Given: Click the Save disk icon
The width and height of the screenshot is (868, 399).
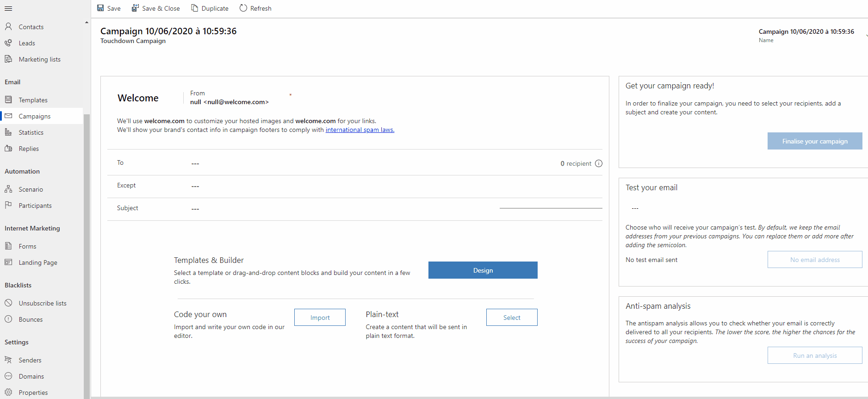Looking at the screenshot, I should [x=100, y=8].
